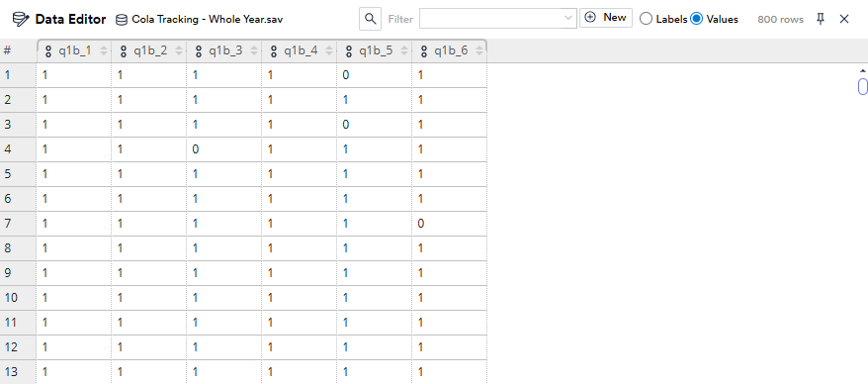Sort by the q1b_3 column arrows
868x384 pixels.
[x=254, y=51]
